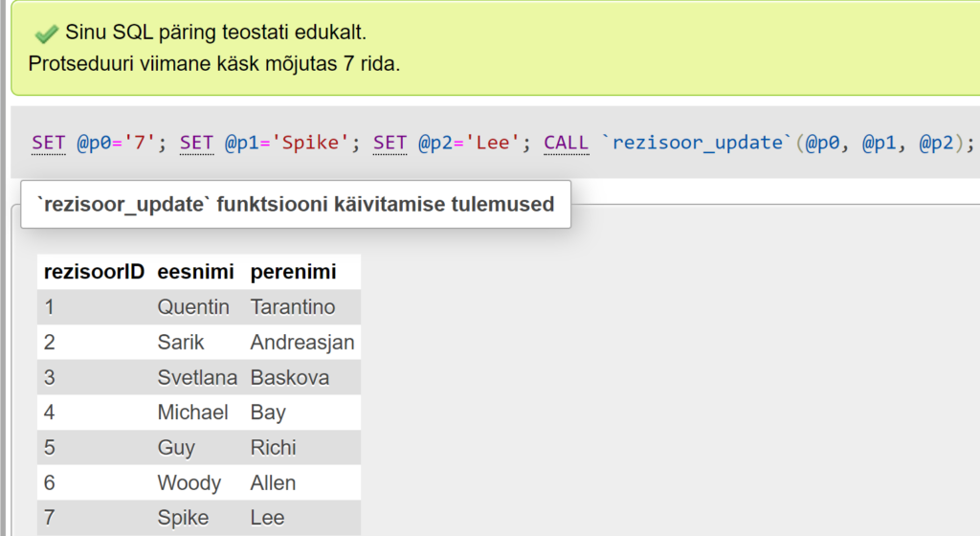Click the Spike cell in the table row 7

183,518
